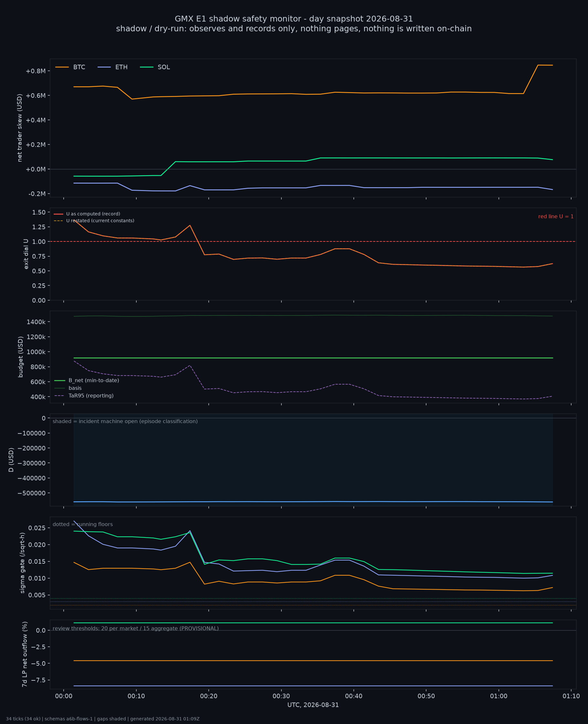The height and width of the screenshot is (724, 588).
Task: Click the '400k' budget tick label
Action: coord(38,397)
